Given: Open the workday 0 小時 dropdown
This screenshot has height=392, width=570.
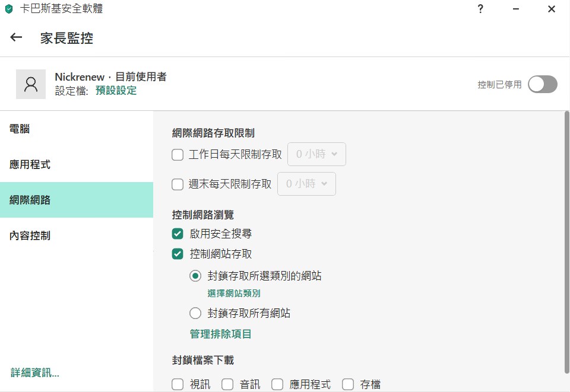Looking at the screenshot, I should click(x=316, y=154).
